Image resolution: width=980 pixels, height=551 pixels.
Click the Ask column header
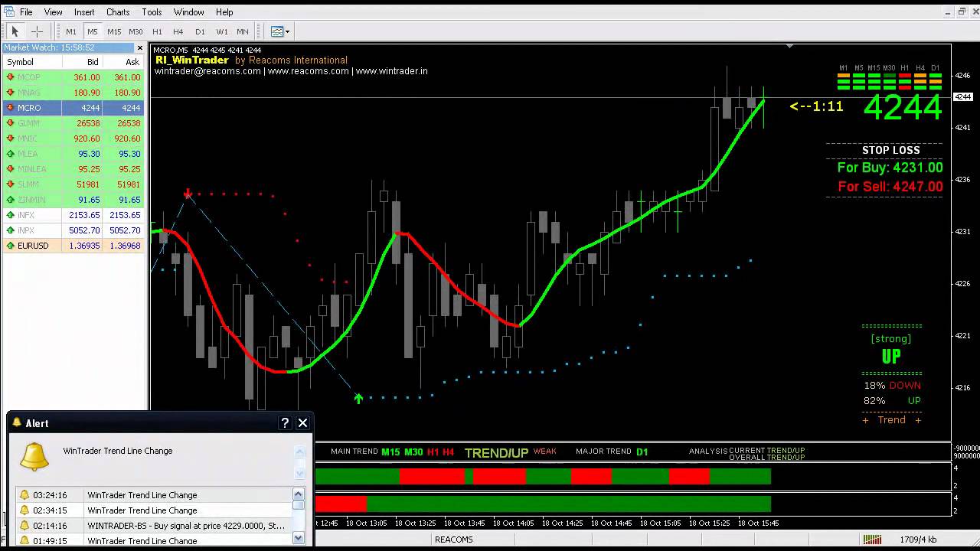[x=123, y=62]
